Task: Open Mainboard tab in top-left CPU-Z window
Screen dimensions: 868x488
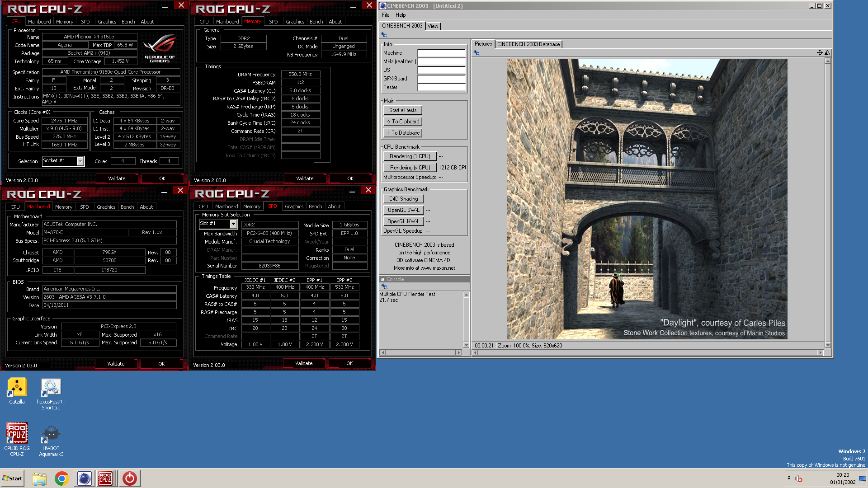Action: 39,22
